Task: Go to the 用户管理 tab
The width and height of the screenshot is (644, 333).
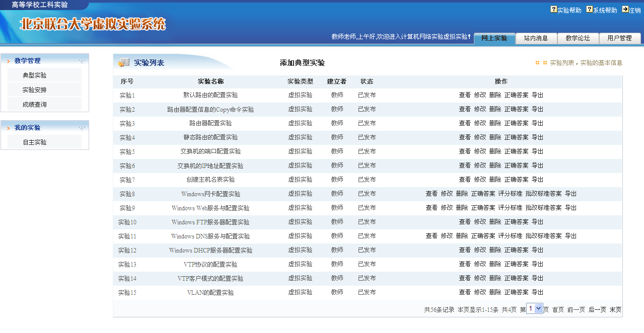Action: (619, 38)
